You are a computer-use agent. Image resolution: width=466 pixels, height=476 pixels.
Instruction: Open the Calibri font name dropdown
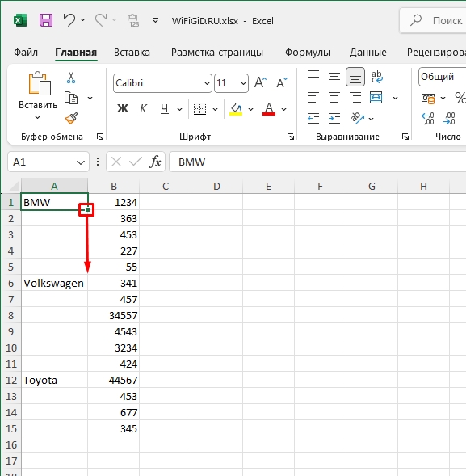click(207, 83)
